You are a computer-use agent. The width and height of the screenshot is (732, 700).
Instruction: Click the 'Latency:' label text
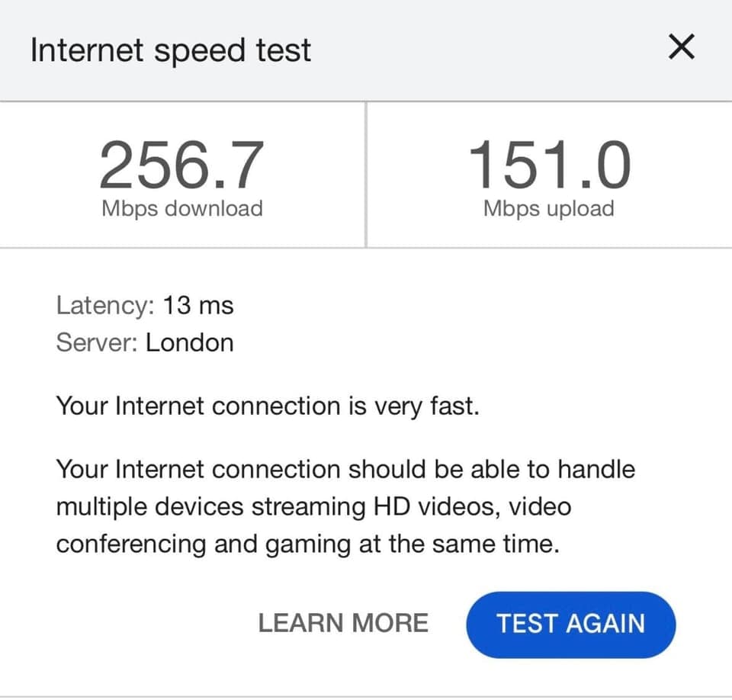click(x=105, y=306)
